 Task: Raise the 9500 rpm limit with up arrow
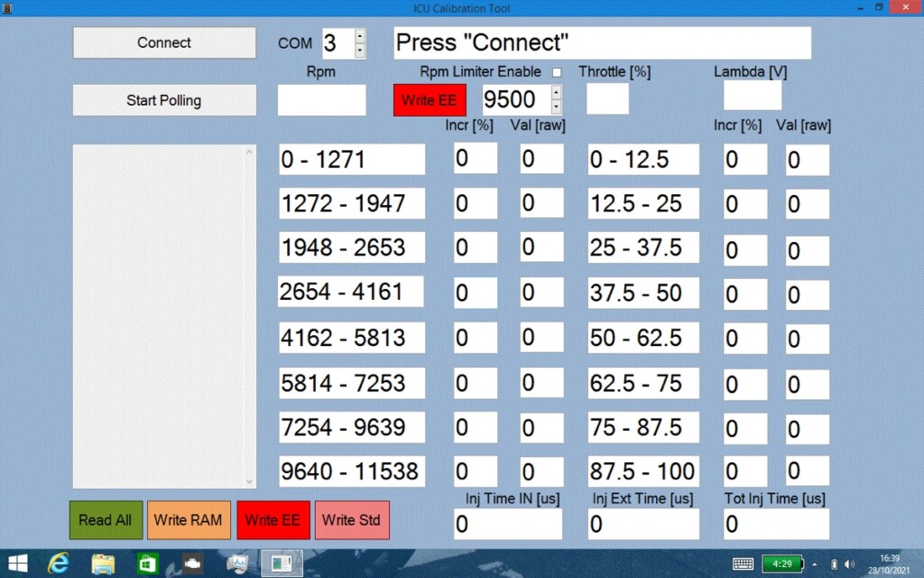[x=556, y=93]
